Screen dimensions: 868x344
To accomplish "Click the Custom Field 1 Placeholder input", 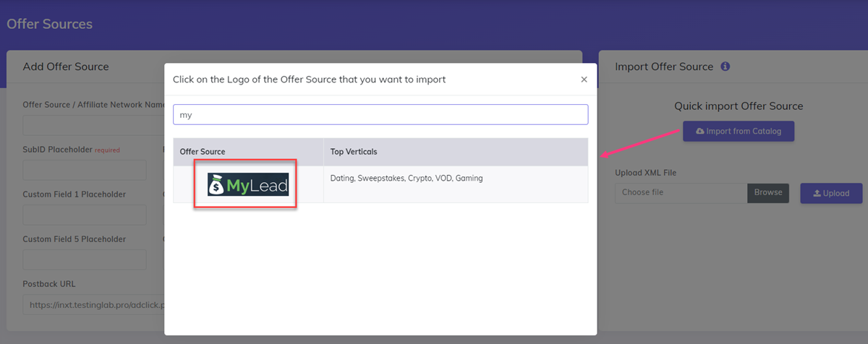I will coord(85,215).
